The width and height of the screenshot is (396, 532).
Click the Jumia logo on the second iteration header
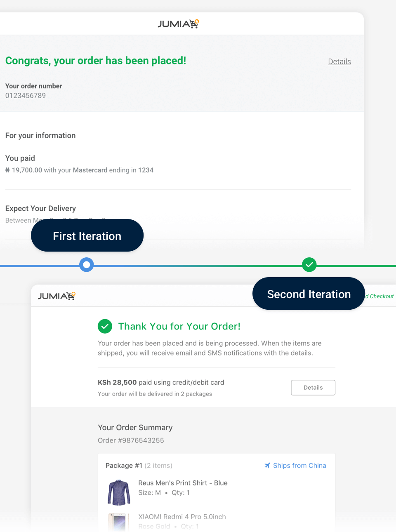pyautogui.click(x=56, y=295)
